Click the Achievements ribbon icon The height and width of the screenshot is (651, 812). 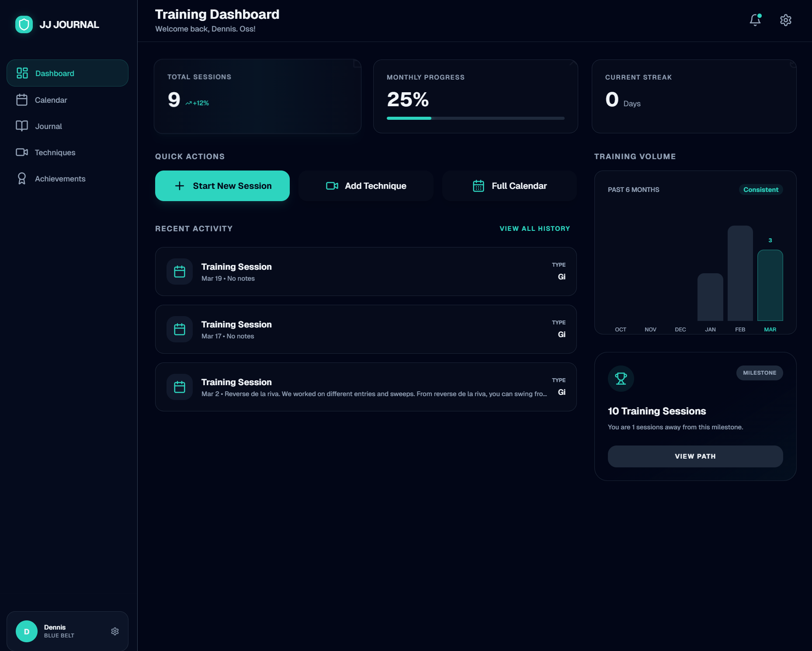22,178
